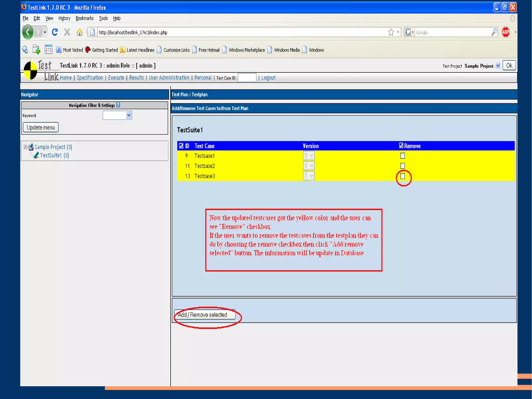Check Remove checkbox for Testcase2
532x399 pixels.
coord(403,166)
